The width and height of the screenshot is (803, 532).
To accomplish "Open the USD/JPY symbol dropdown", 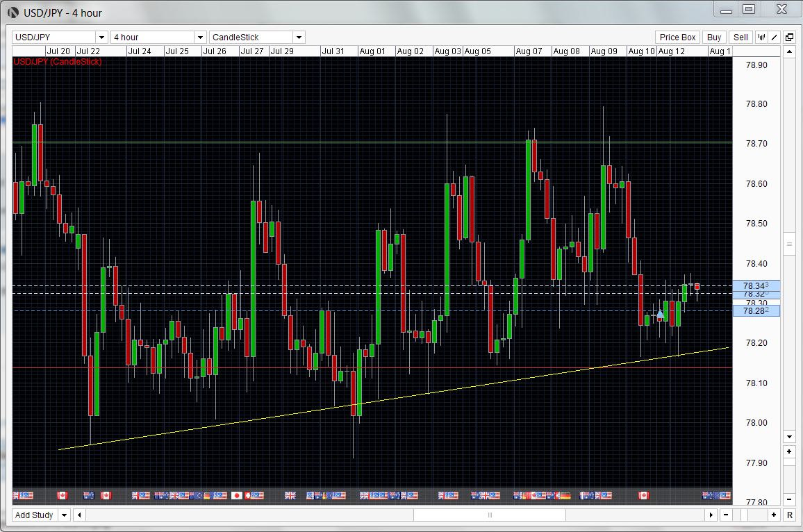I will 101,38.
